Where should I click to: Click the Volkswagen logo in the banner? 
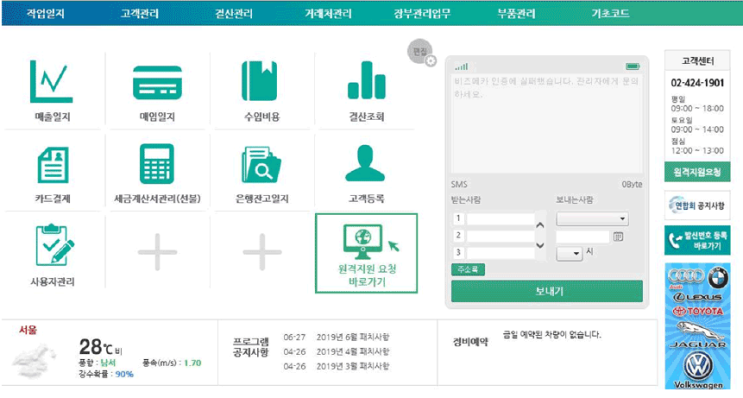pyautogui.click(x=698, y=371)
